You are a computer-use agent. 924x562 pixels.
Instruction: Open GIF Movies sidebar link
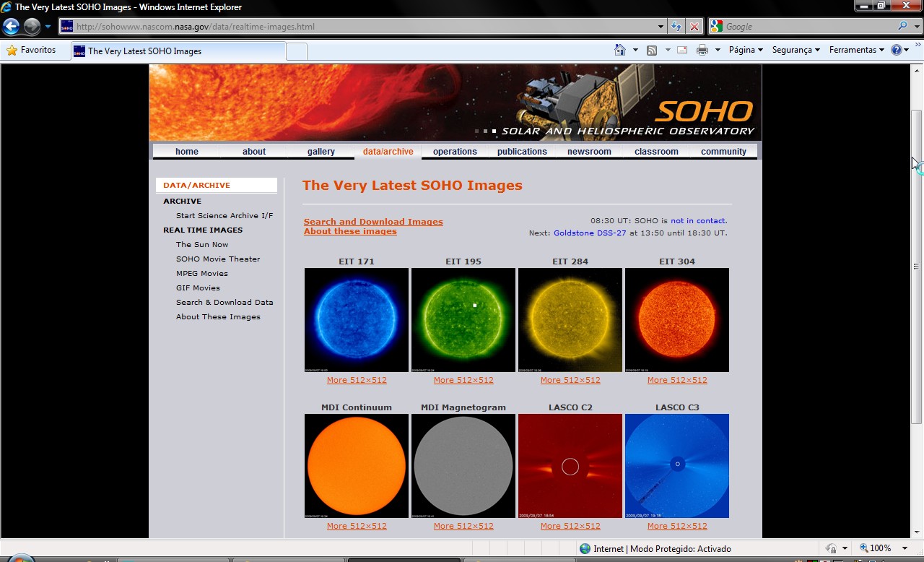click(198, 288)
